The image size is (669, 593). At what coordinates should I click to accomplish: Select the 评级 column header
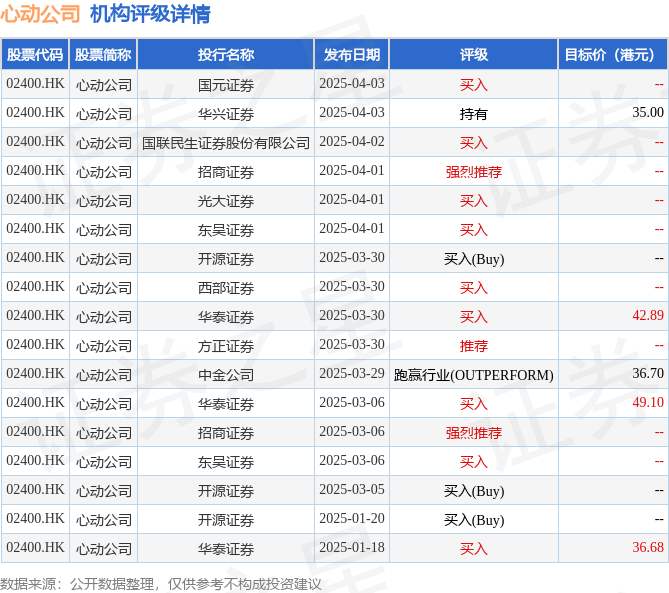pyautogui.click(x=474, y=55)
